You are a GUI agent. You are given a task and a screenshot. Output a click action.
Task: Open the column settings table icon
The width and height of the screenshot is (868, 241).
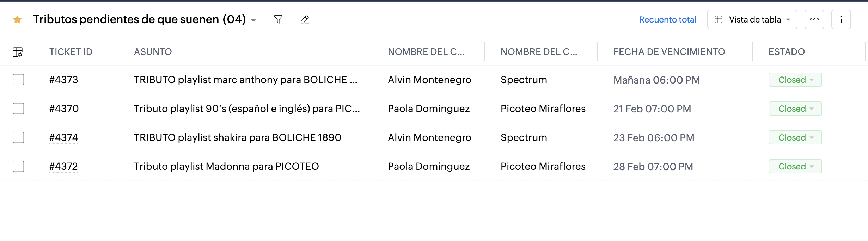click(18, 52)
